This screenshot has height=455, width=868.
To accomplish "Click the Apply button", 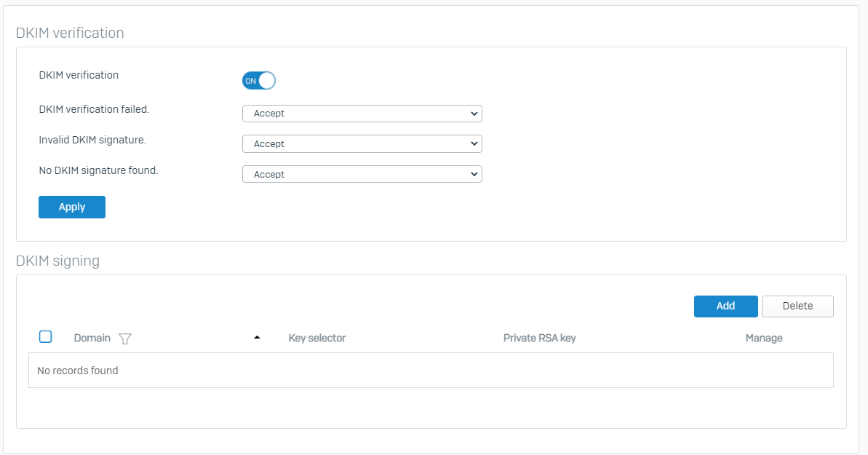I will click(72, 207).
